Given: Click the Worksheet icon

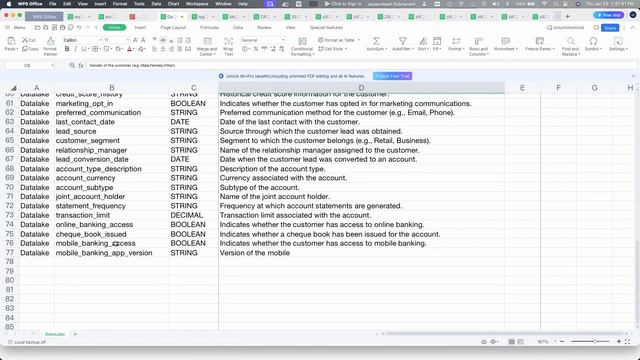Looking at the screenshot, I should (x=506, y=41).
